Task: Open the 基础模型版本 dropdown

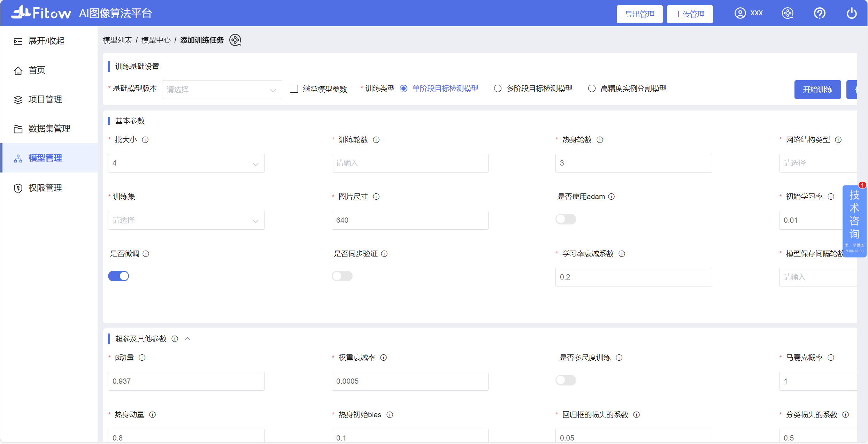Action: pos(222,90)
